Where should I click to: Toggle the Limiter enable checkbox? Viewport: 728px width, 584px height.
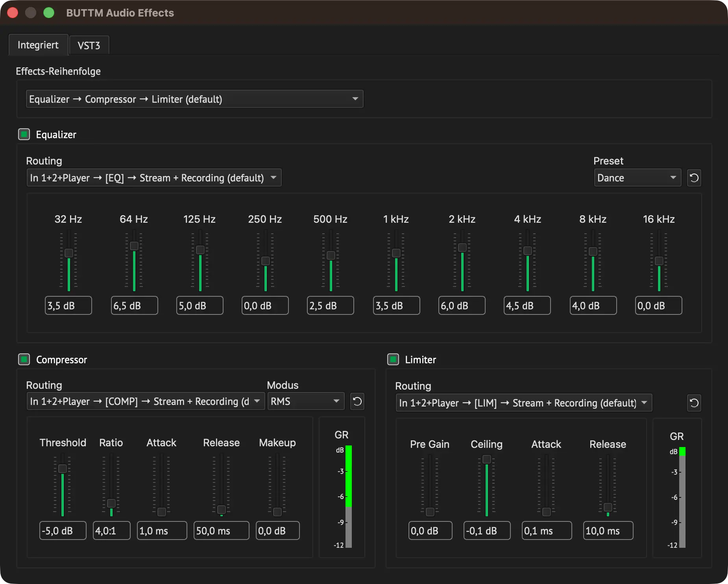(393, 359)
